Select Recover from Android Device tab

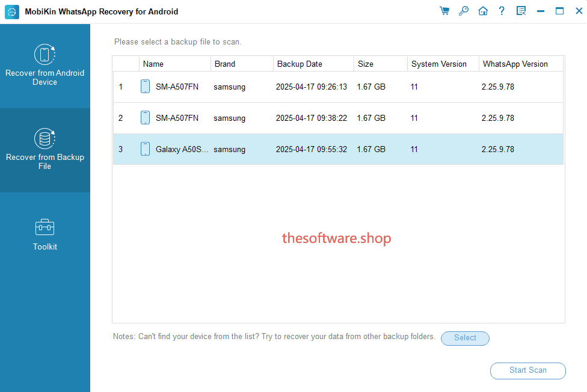pos(45,66)
